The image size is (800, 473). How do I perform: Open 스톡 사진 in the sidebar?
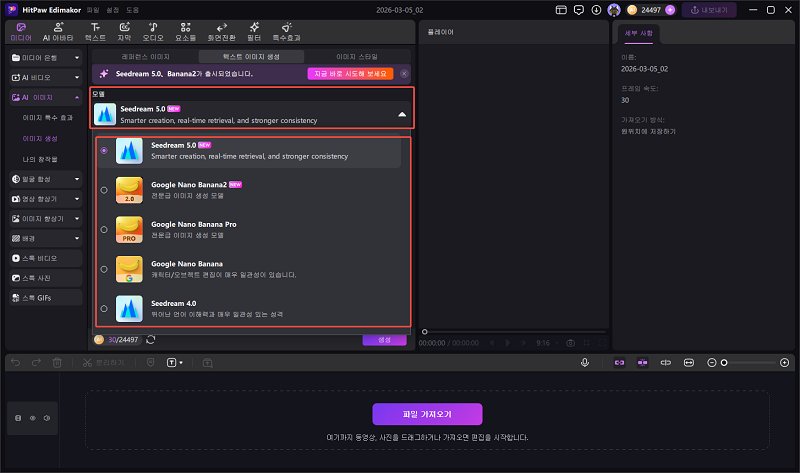45,278
